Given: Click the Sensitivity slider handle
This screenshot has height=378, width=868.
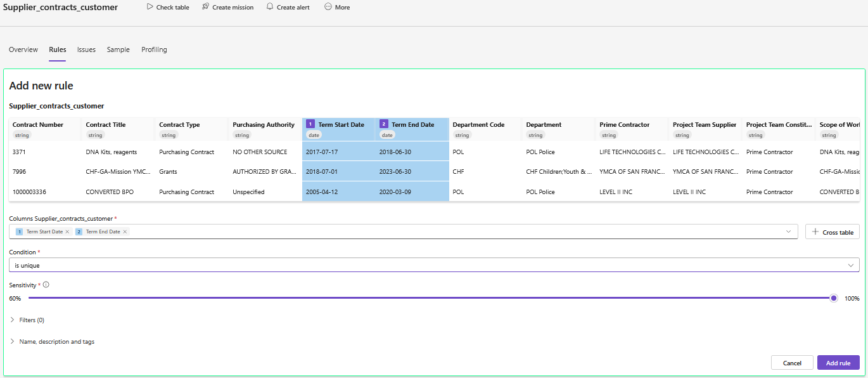Looking at the screenshot, I should [834, 298].
